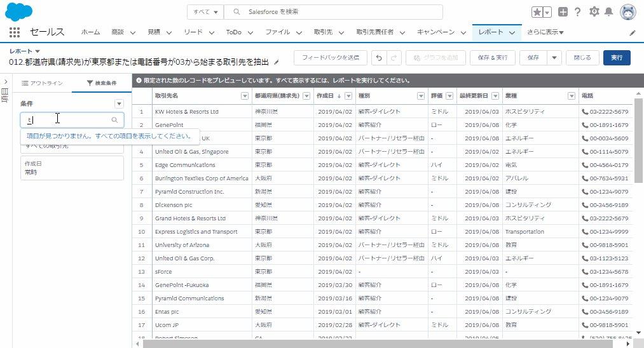The height and width of the screenshot is (348, 644).
Task: Open user profile avatar
Action: click(x=627, y=12)
